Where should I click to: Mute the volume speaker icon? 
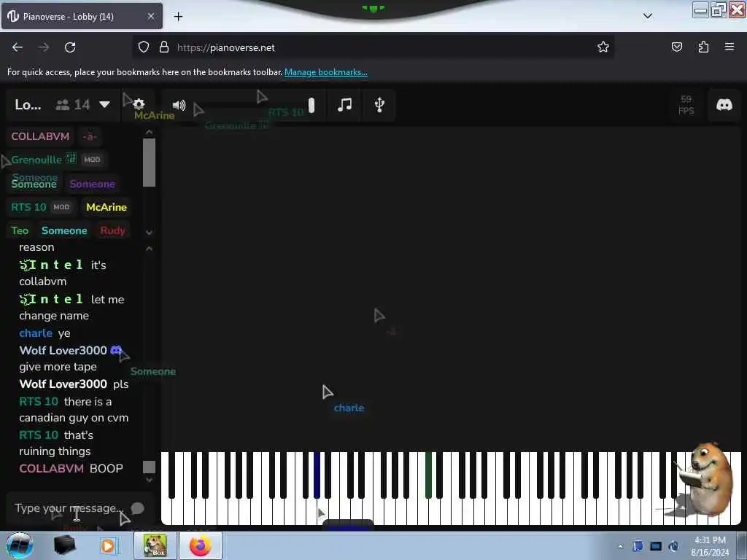(x=179, y=105)
